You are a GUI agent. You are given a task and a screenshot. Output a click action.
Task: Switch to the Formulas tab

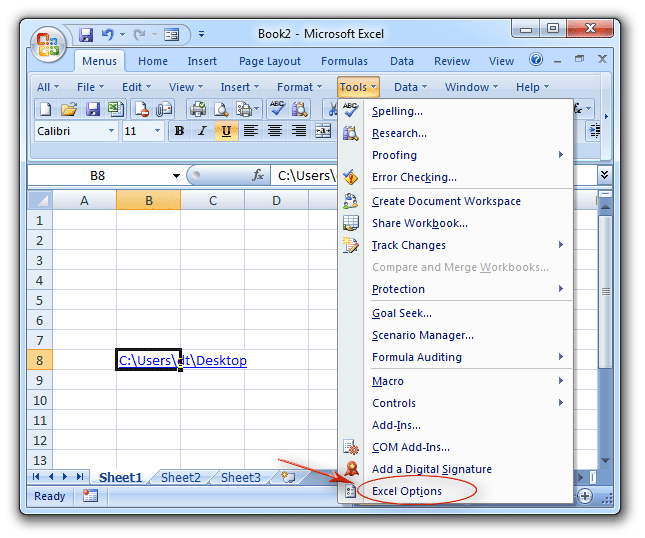pos(344,61)
